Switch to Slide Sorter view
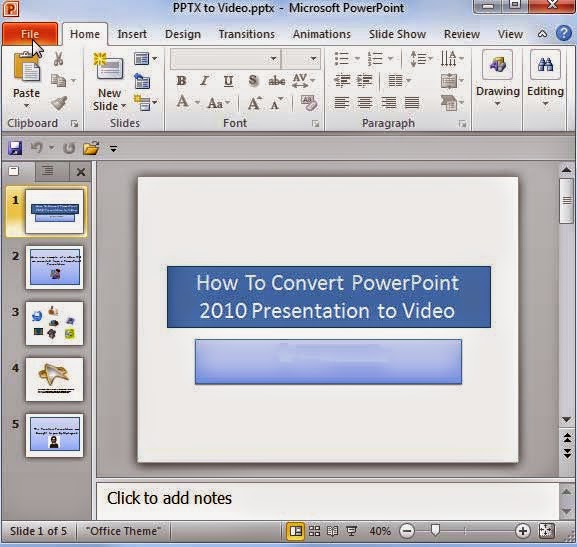Viewport: 577px width, 547px height. 314,531
